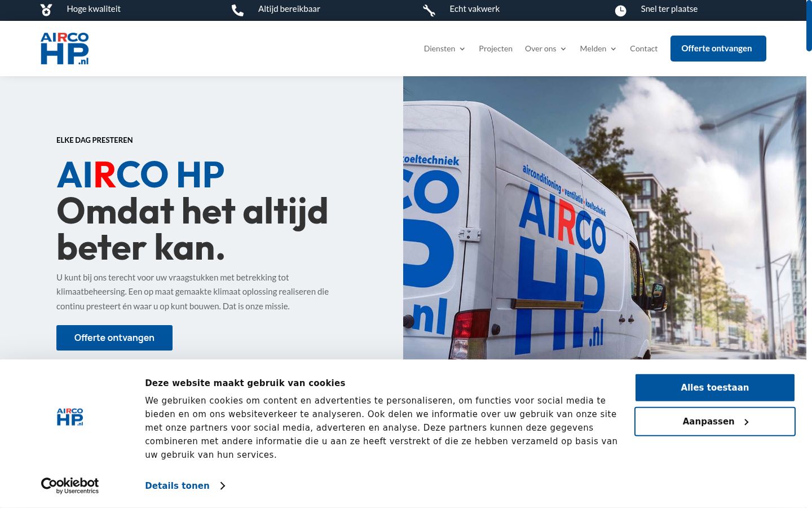Click Offerte ontvangen button under hero text
Image resolution: width=812 pixels, height=508 pixels.
[x=114, y=338]
